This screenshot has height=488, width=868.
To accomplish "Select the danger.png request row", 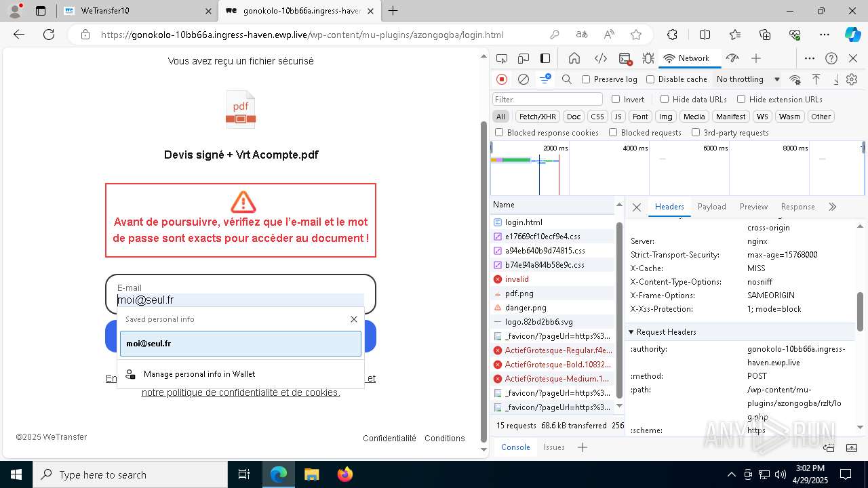I will click(553, 308).
